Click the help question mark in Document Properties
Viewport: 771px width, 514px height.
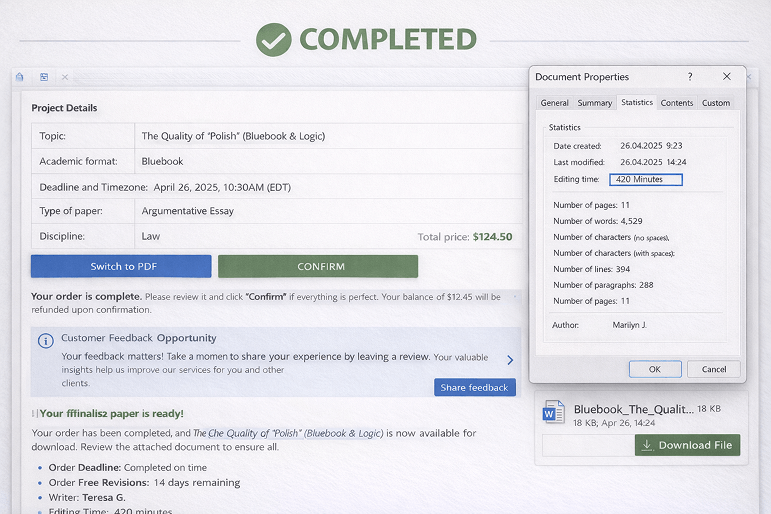tap(689, 77)
